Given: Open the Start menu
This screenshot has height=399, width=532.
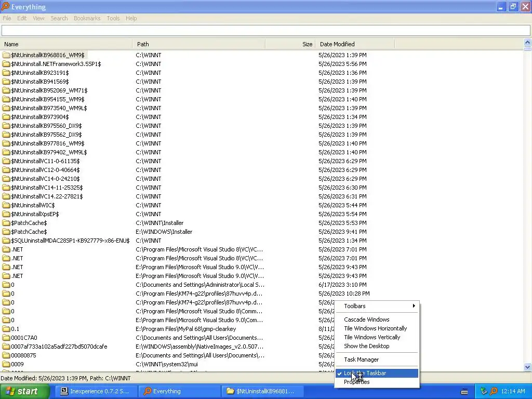Looking at the screenshot, I should coord(25,391).
